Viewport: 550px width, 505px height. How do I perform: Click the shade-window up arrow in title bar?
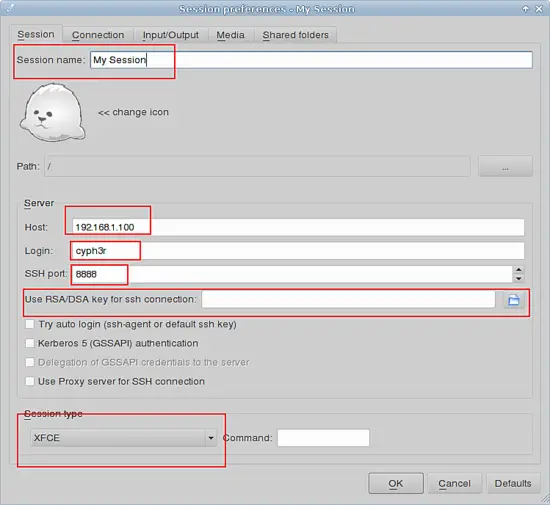click(x=525, y=9)
